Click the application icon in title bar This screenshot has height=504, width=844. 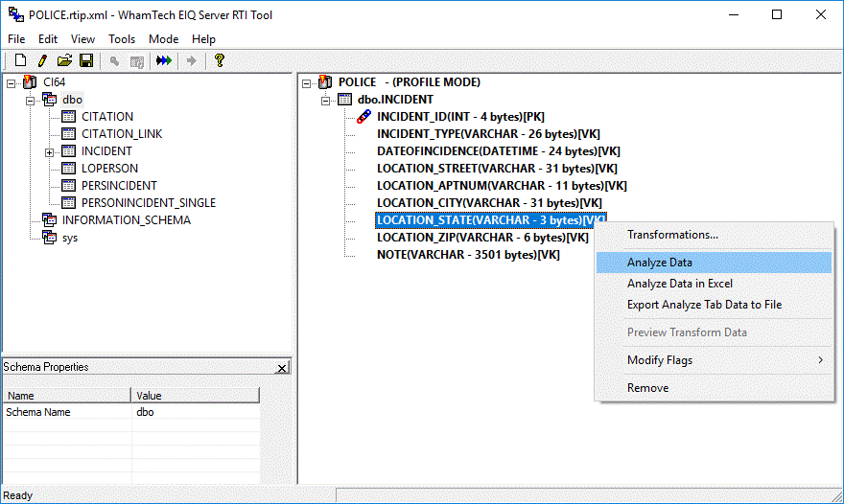[x=16, y=14]
